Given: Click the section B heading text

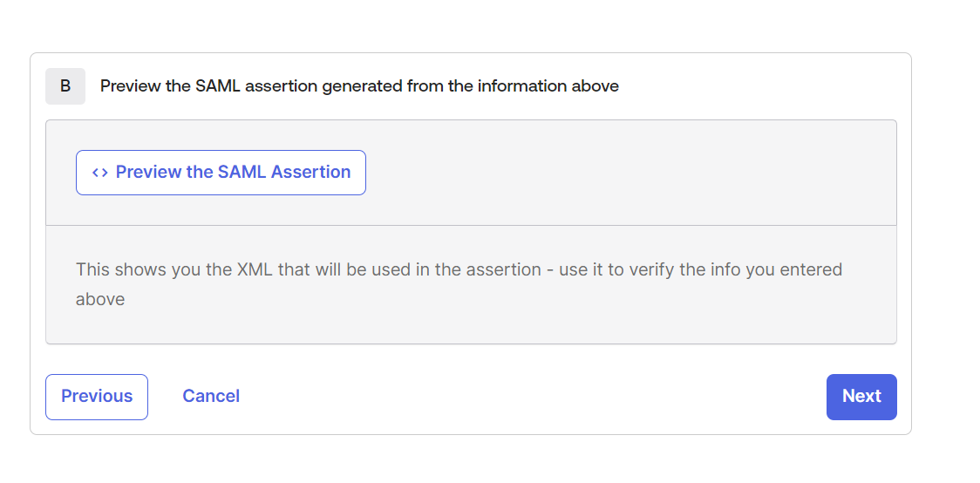Looking at the screenshot, I should pos(359,86).
